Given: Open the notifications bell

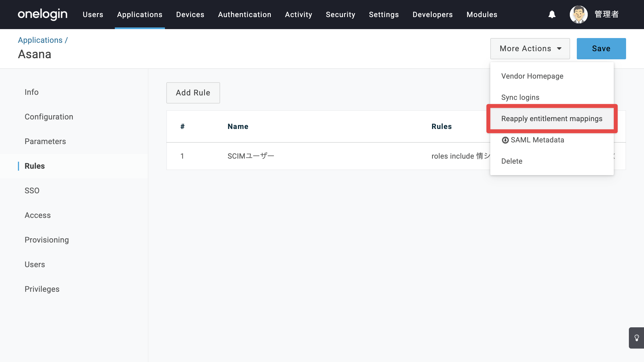Looking at the screenshot, I should click(x=552, y=14).
